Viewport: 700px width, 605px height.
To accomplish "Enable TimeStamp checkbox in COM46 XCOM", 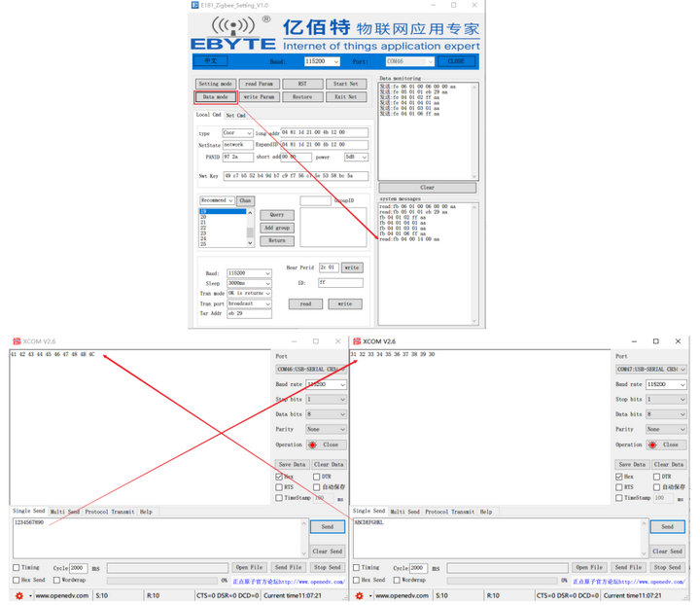I will tap(279, 498).
